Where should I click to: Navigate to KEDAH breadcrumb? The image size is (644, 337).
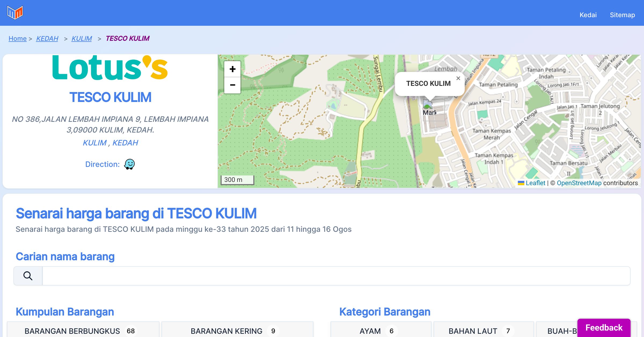[x=47, y=39]
